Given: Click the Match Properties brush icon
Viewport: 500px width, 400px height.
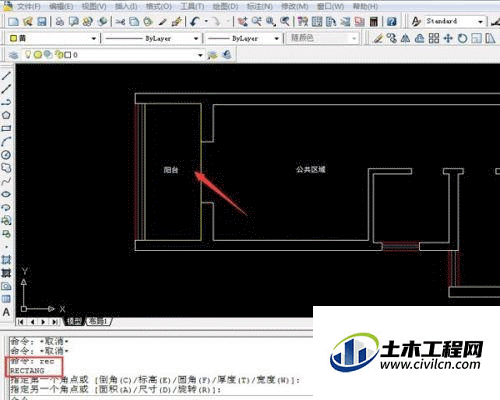Looking at the screenshot, I should coord(162,22).
